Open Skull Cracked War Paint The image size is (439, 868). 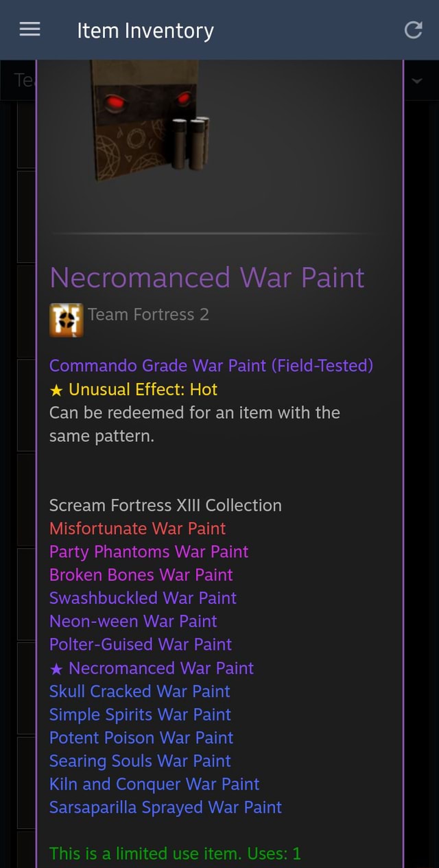139,691
